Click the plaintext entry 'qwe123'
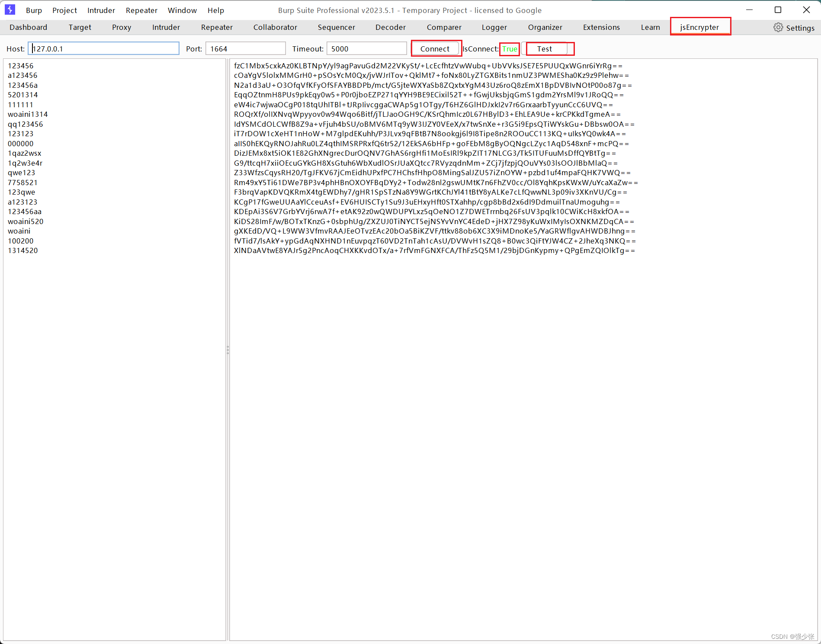This screenshot has height=644, width=821. point(21,173)
